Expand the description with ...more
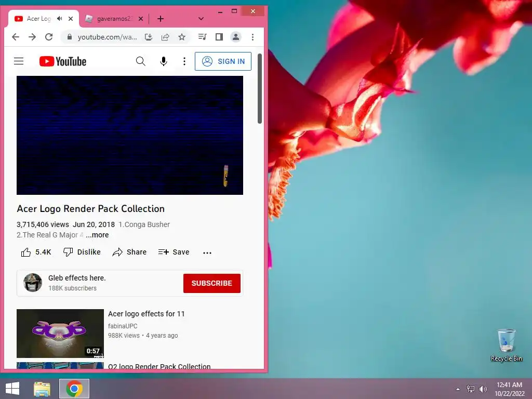The image size is (532, 399). (97, 235)
